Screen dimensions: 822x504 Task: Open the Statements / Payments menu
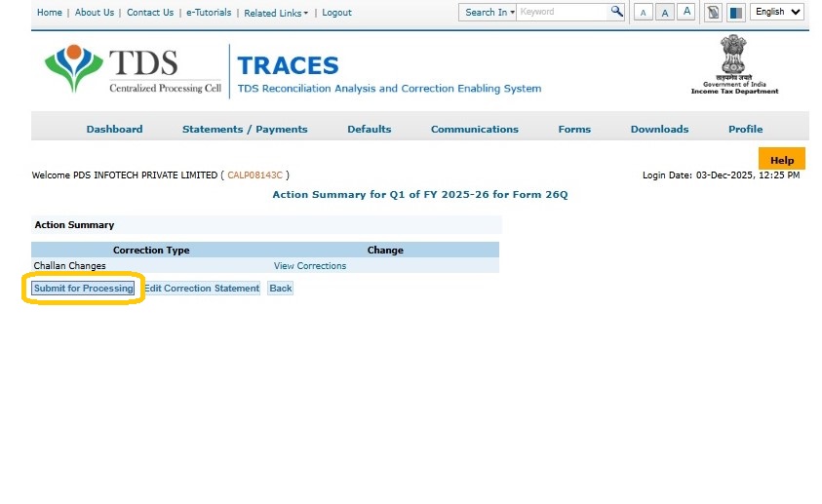point(245,129)
